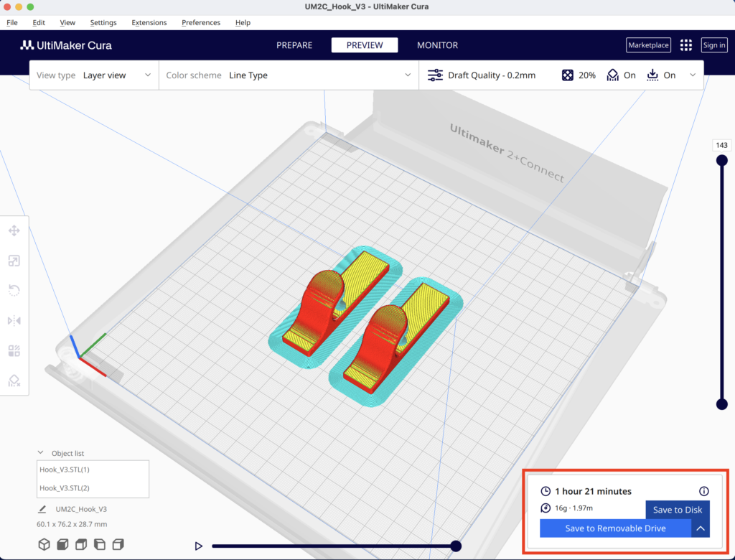This screenshot has width=735, height=560.
Task: Switch to left side view cube
Action: (x=99, y=544)
